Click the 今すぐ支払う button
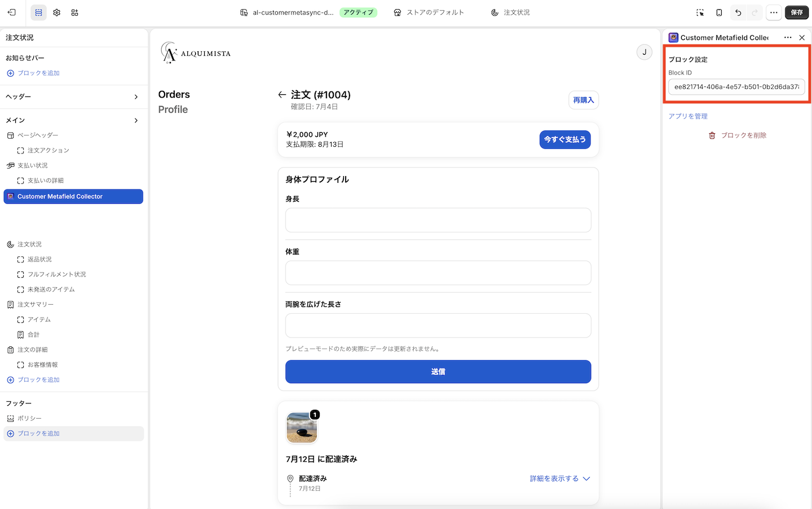This screenshot has height=509, width=812. point(565,139)
